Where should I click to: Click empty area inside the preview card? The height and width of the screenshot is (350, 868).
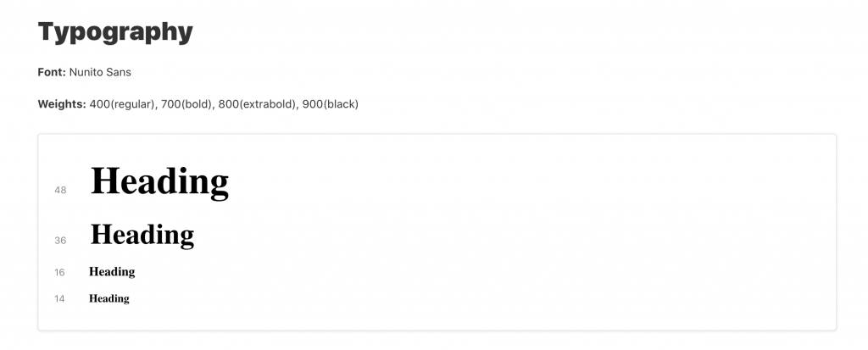click(526, 232)
